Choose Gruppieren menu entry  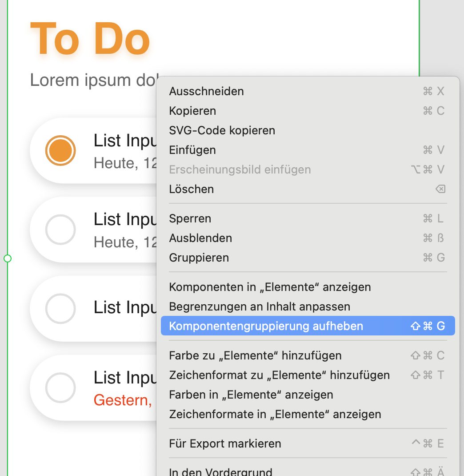click(x=308, y=258)
